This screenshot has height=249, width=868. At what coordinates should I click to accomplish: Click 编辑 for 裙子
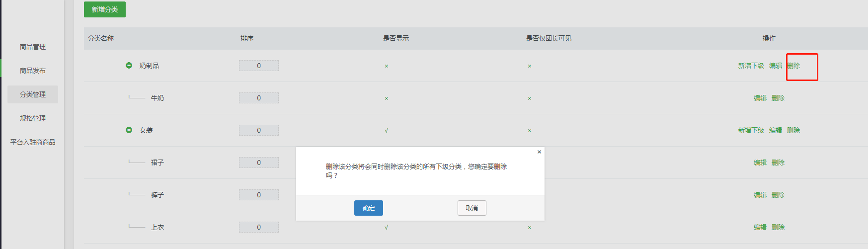[760, 163]
